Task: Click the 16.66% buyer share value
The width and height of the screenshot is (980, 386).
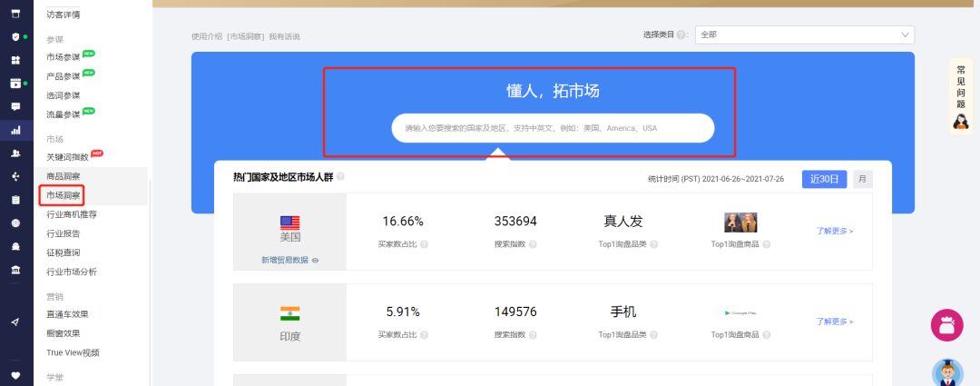Action: tap(403, 222)
